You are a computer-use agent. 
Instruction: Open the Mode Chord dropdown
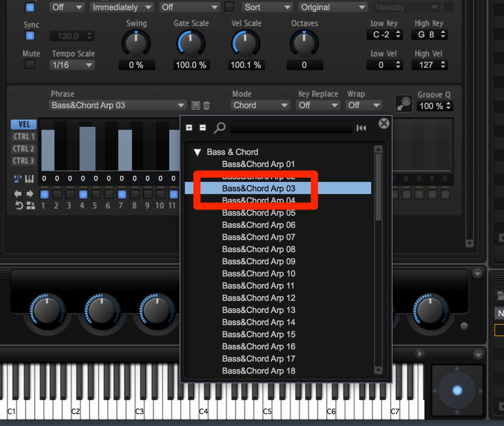coord(260,105)
